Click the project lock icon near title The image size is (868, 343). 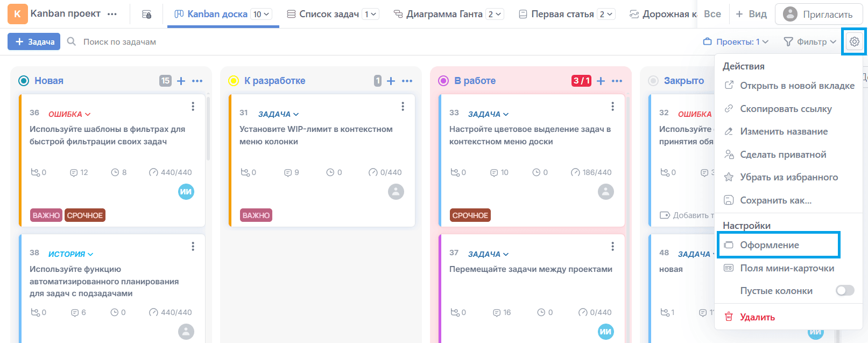pyautogui.click(x=146, y=15)
